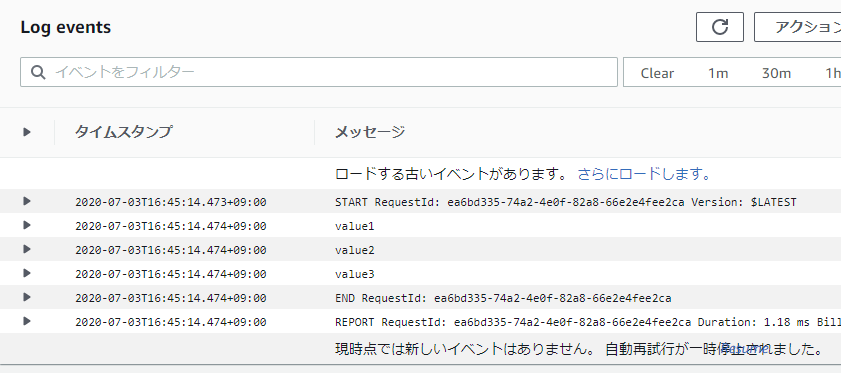The width and height of the screenshot is (841, 373).
Task: Click the value3 message text
Action: [355, 275]
